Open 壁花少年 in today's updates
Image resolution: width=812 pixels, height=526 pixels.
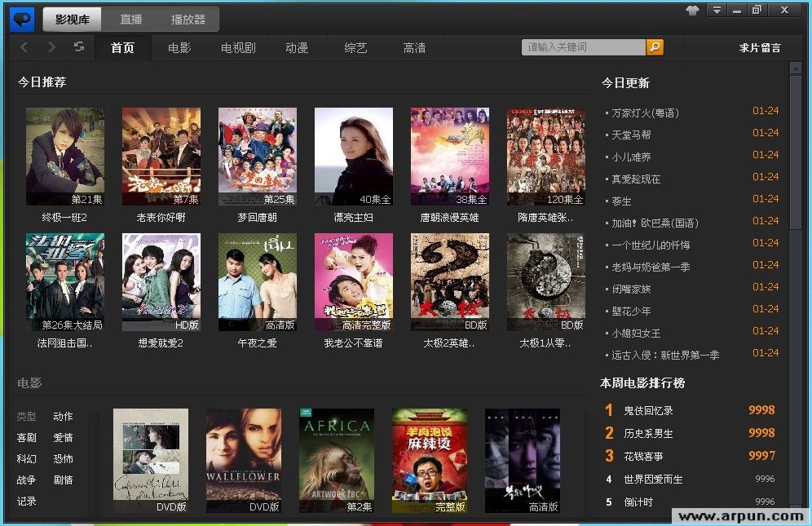(631, 311)
